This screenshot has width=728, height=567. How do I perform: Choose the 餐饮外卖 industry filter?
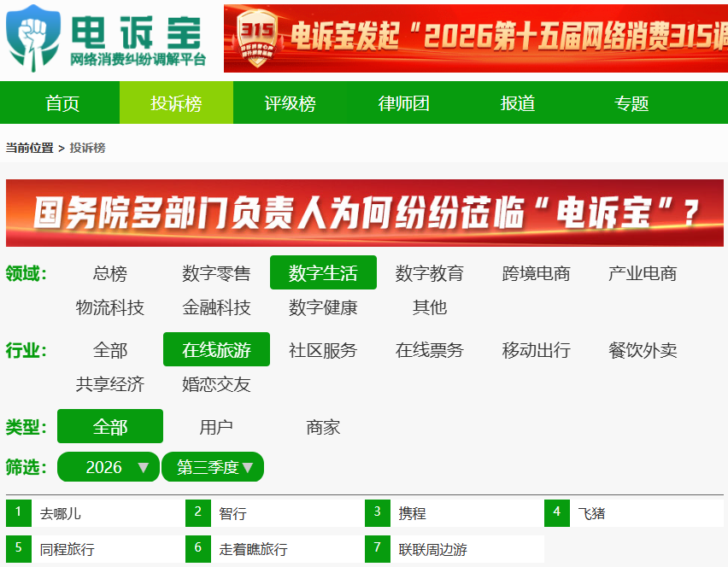(643, 350)
